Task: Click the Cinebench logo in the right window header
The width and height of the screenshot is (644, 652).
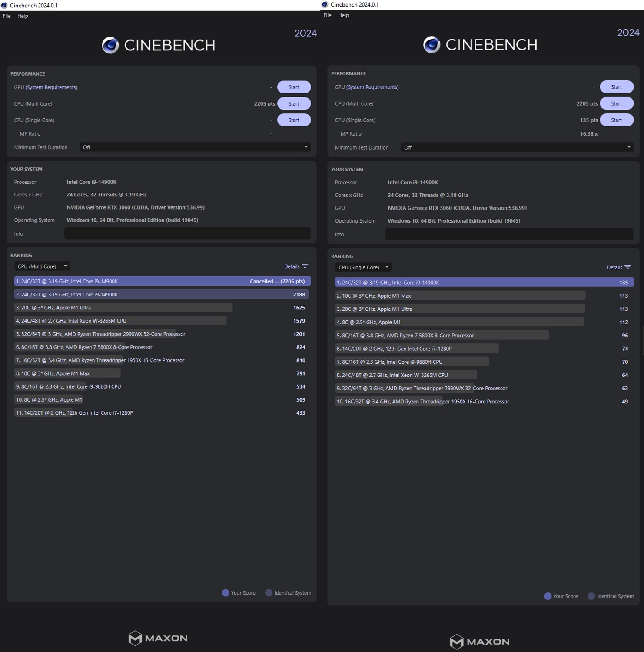Action: point(480,44)
